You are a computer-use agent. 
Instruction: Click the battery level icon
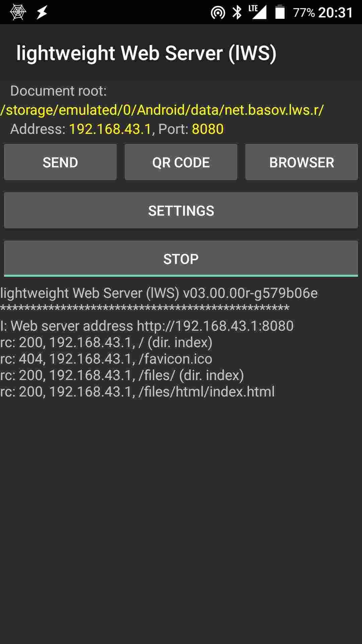pos(280,12)
